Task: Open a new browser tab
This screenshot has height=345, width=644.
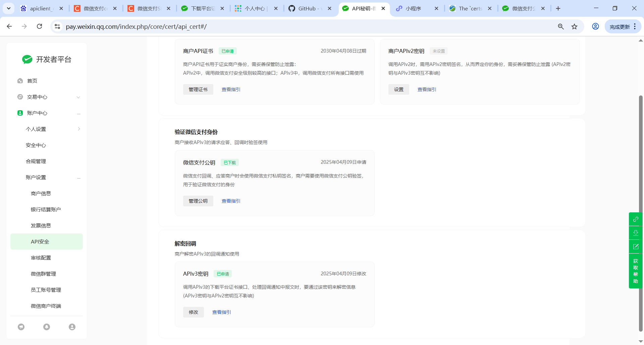Action: 558,8
